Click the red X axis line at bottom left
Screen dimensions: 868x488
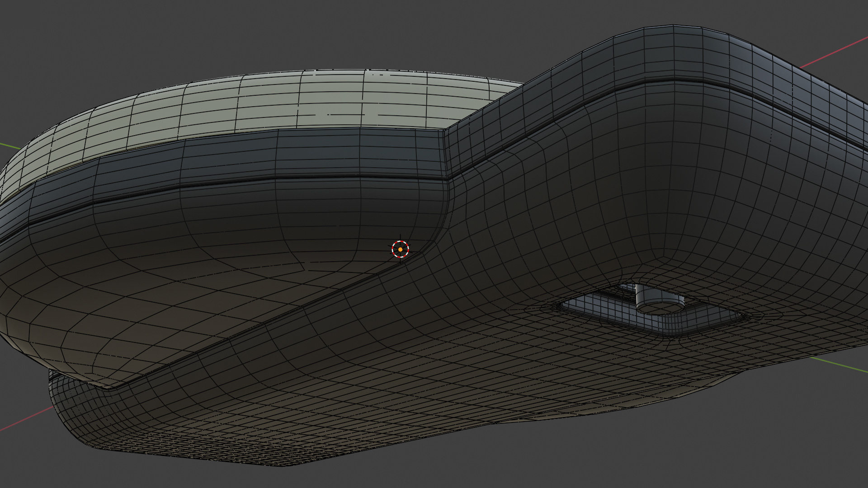click(27, 418)
